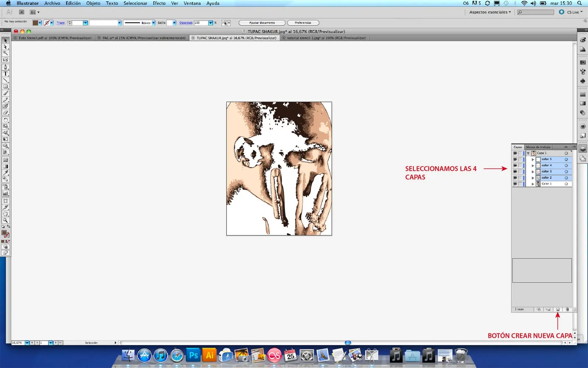Viewport: 588px width, 368px height.
Task: Toggle visibility eye of Capa 1
Action: coord(515,153)
